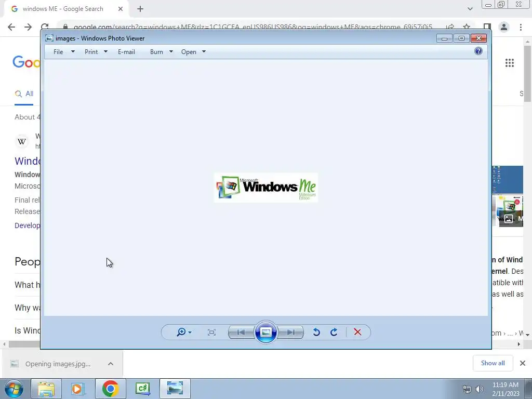
Task: Expand the images.jpg download options chevron
Action: coord(111,364)
